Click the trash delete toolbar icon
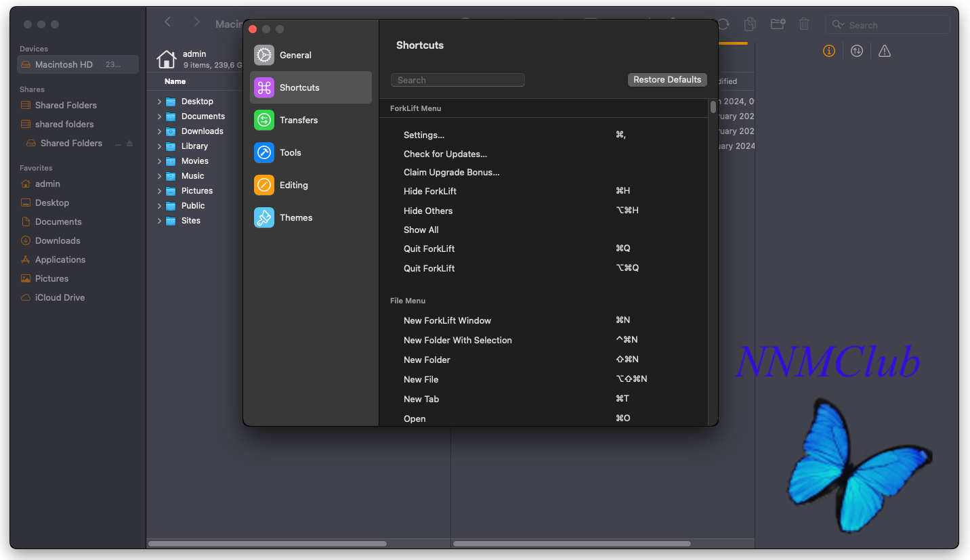Viewport: 970px width, 560px height. [x=804, y=24]
